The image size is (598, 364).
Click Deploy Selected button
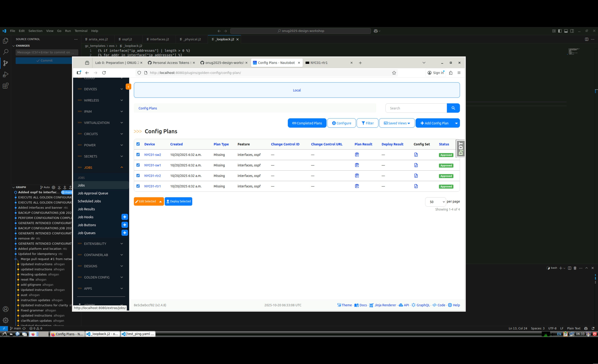click(x=178, y=201)
